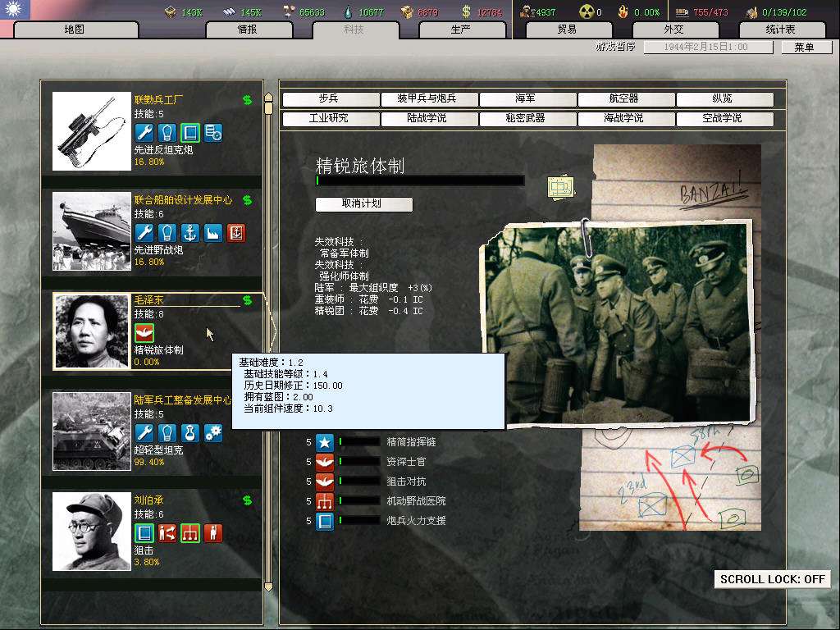Click the flask chemistry skill icon
This screenshot has width=840, height=630.
pos(190,433)
